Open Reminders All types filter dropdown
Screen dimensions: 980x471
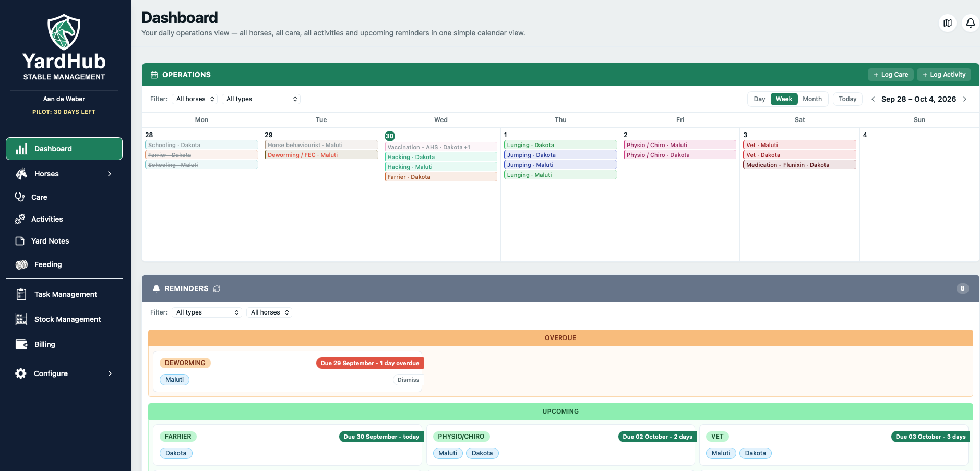(207, 312)
